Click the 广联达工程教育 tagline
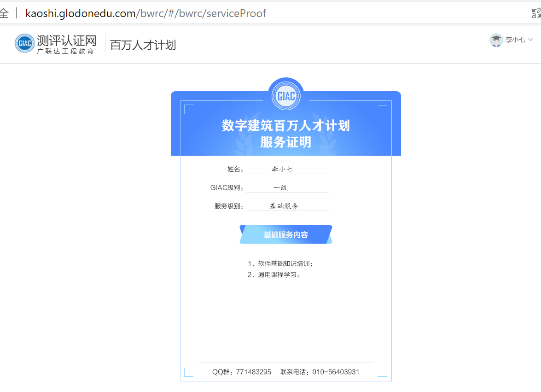Image resolution: width=541 pixels, height=392 pixels. (x=65, y=51)
